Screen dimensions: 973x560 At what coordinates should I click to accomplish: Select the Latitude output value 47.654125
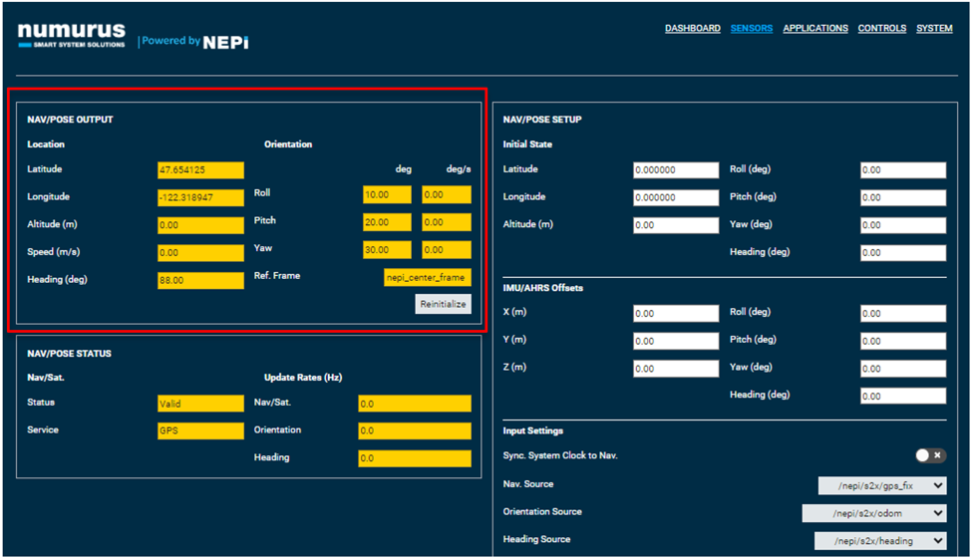point(200,170)
